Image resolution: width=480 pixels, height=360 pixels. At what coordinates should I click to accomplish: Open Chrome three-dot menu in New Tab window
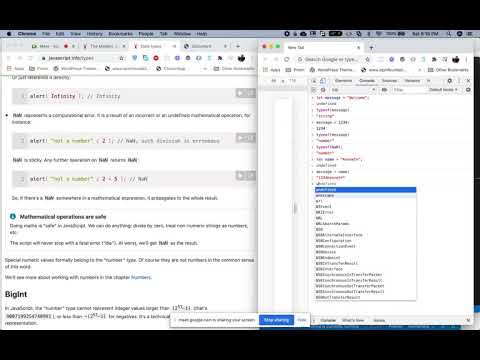(x=466, y=59)
